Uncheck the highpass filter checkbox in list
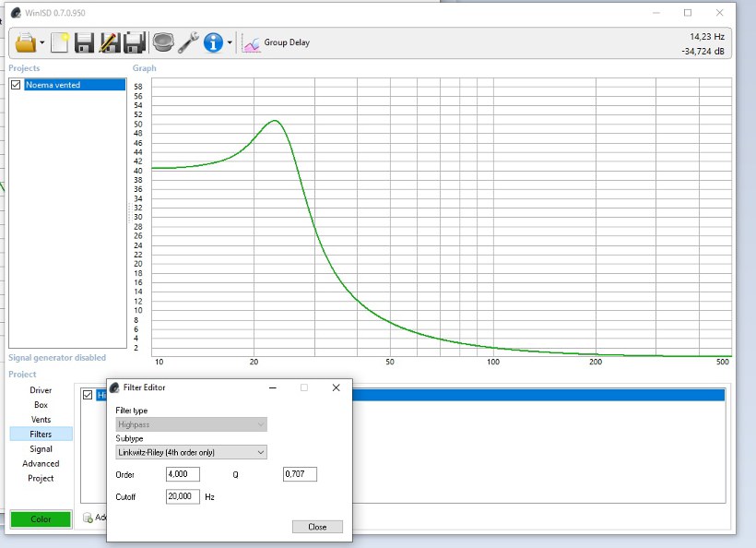This screenshot has width=756, height=548. click(x=88, y=395)
